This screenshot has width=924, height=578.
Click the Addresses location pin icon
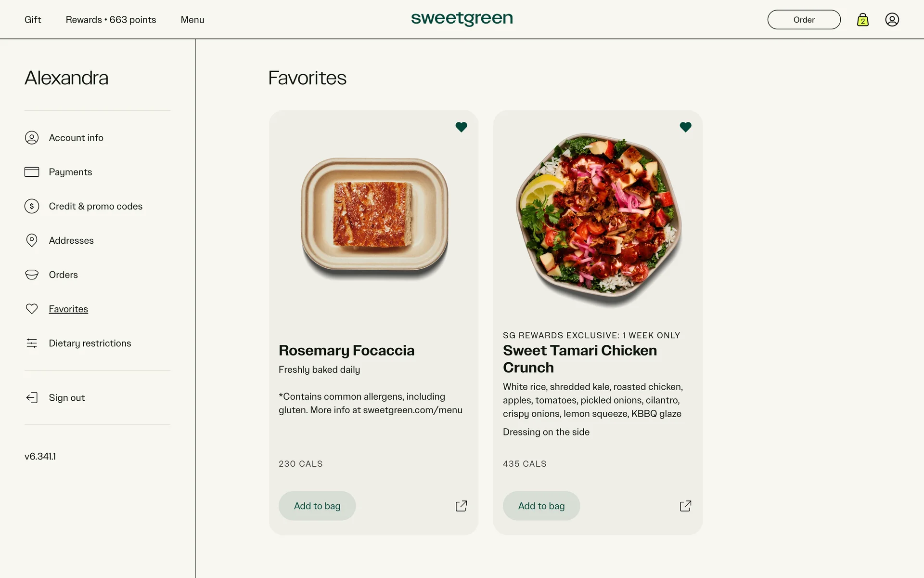coord(32,240)
